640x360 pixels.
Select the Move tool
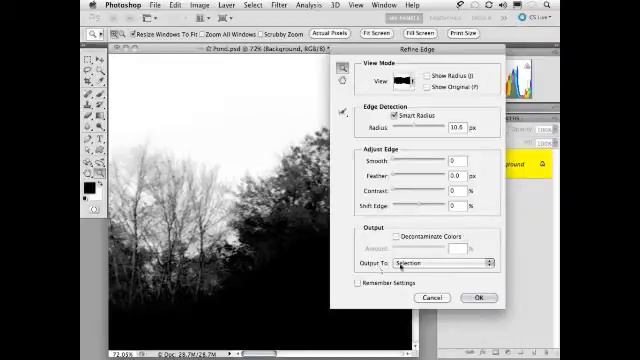(x=100, y=60)
